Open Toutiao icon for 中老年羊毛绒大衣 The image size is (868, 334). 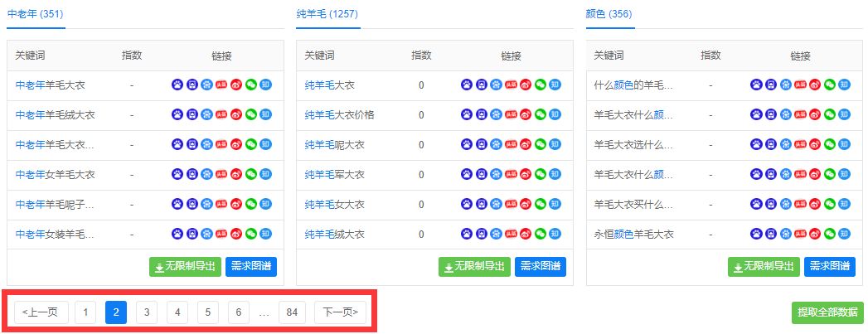point(221,114)
